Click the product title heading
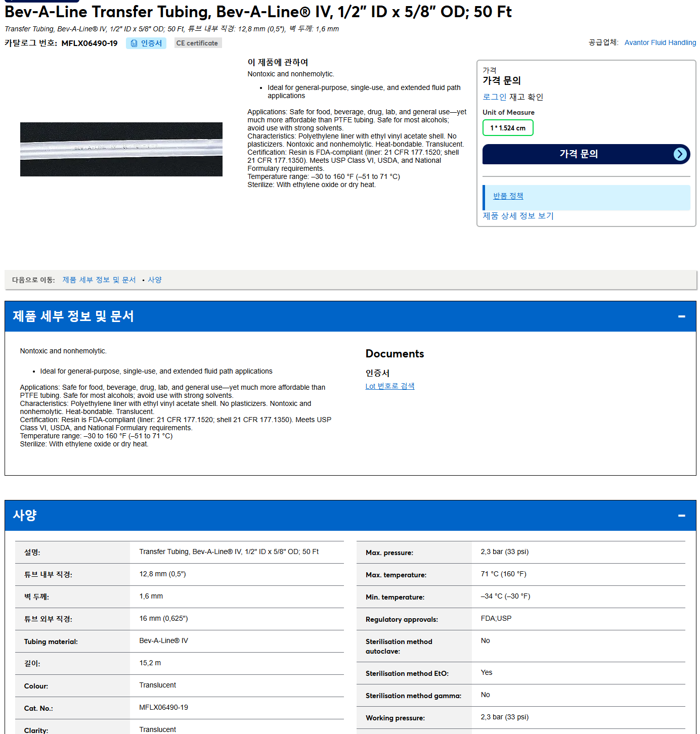This screenshot has height=734, width=700. click(x=258, y=12)
